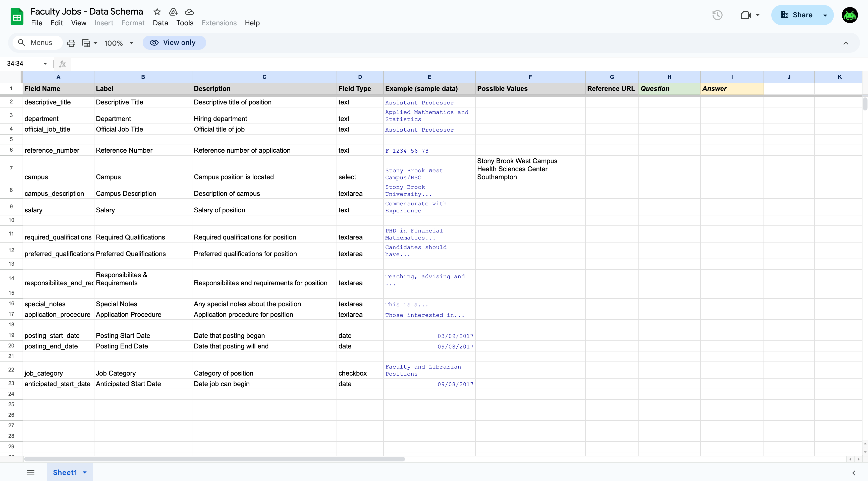
Task: Select row 7 header
Action: point(11,168)
